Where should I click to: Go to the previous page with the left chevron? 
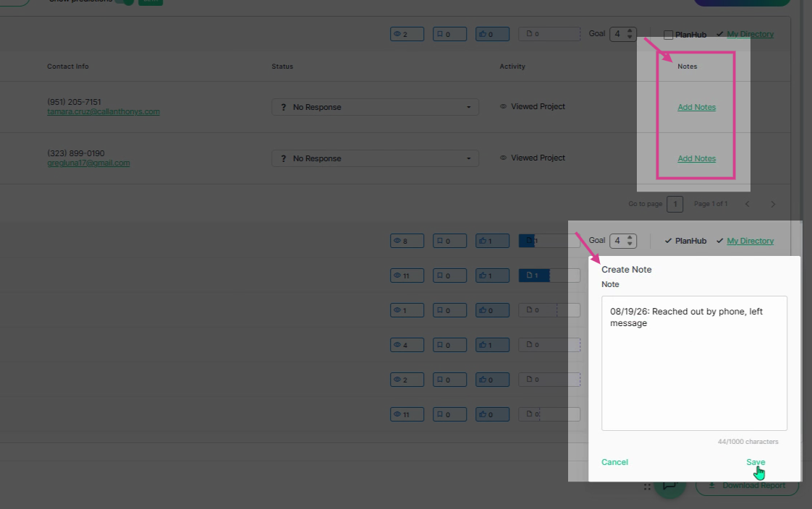pos(747,205)
